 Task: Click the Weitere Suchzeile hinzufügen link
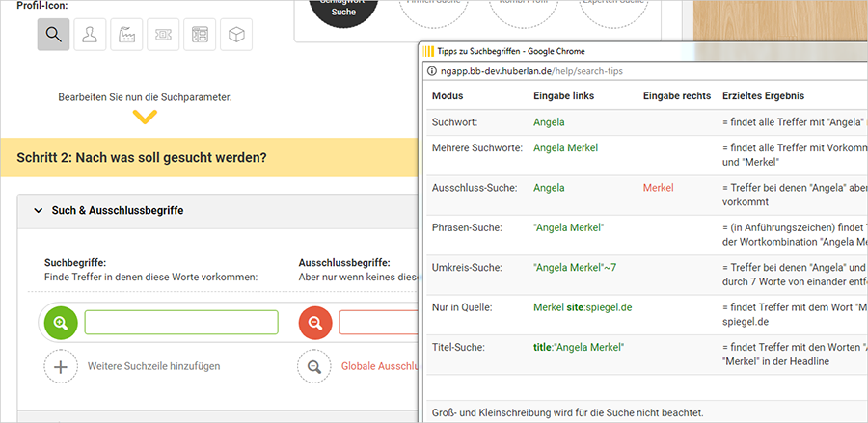pyautogui.click(x=154, y=366)
